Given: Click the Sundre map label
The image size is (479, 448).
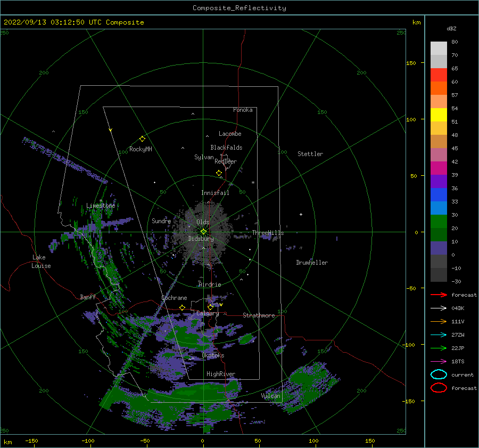Looking at the screenshot, I should point(161,221).
